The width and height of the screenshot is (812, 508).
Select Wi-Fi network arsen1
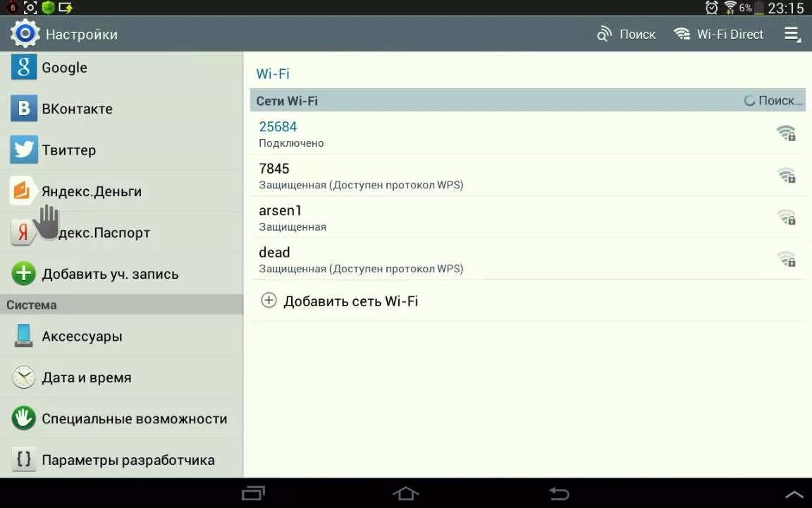click(x=528, y=217)
